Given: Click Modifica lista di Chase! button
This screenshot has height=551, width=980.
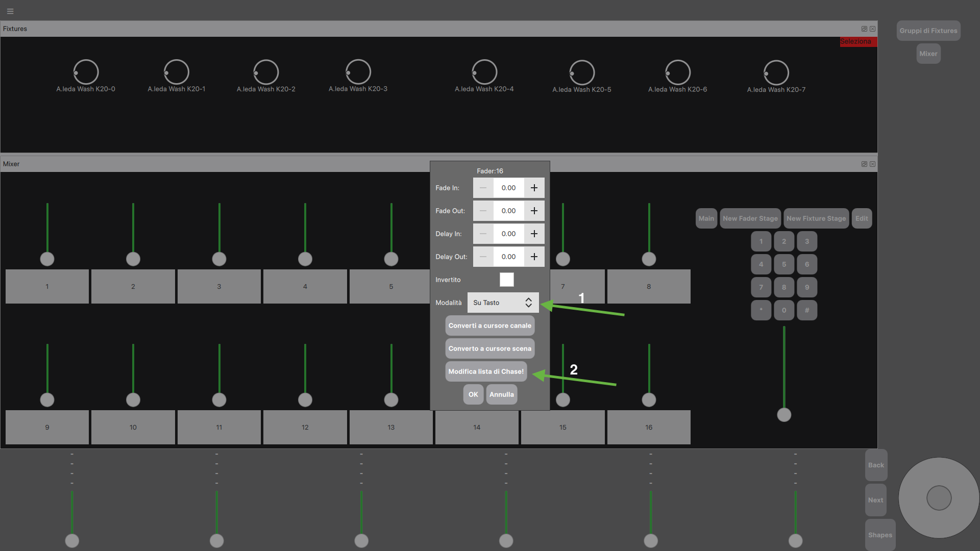Looking at the screenshot, I should click(486, 371).
